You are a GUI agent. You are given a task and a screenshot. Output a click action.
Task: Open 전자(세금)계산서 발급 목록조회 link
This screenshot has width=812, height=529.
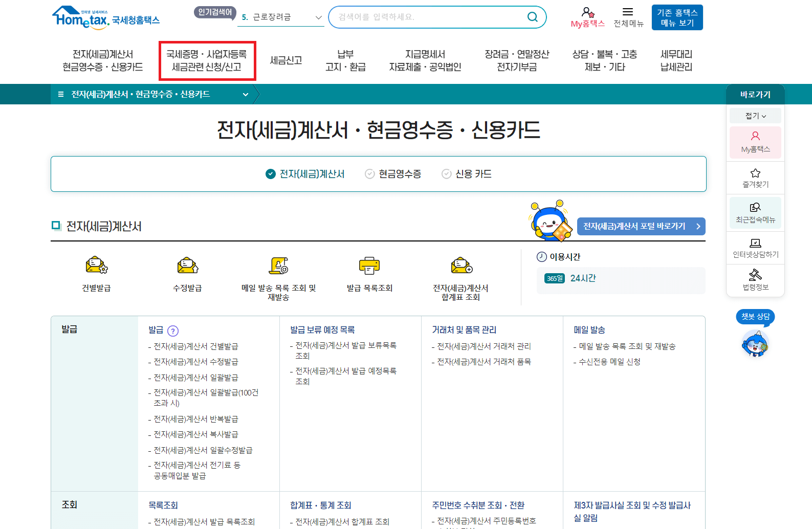[x=204, y=522]
